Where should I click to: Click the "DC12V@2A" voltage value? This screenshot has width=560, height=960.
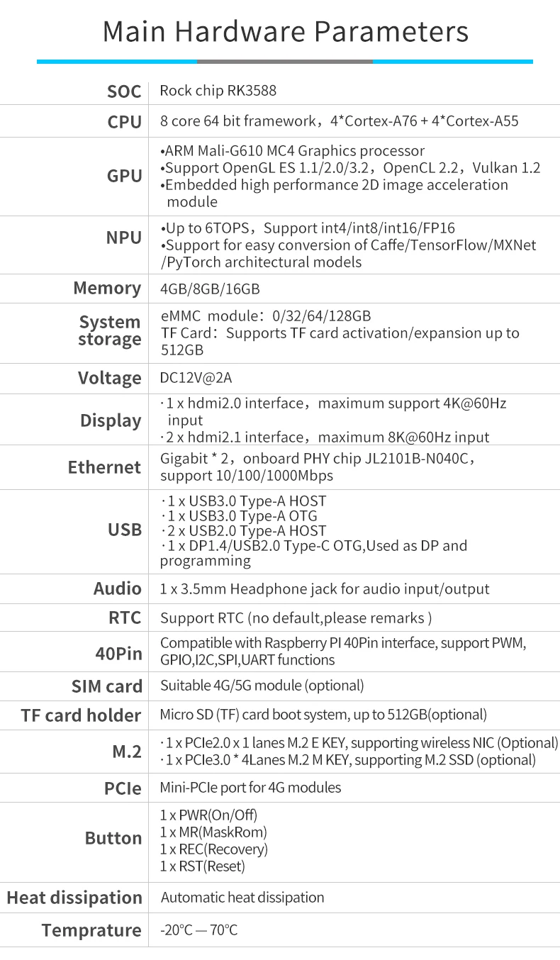[x=196, y=378]
